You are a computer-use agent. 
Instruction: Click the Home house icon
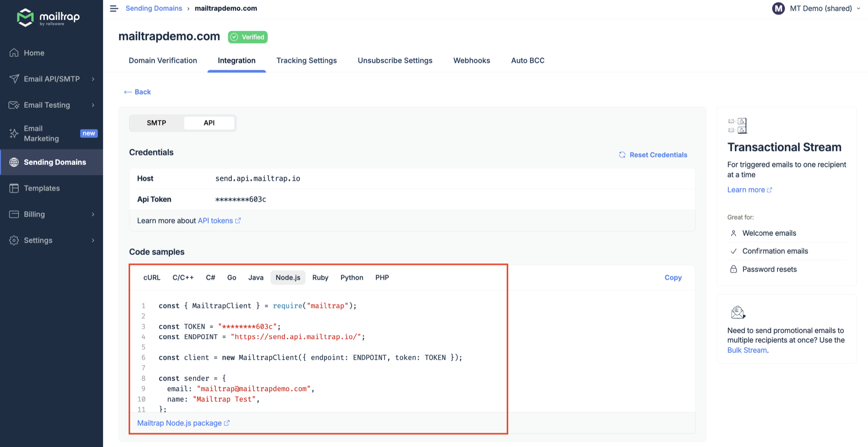coord(14,53)
